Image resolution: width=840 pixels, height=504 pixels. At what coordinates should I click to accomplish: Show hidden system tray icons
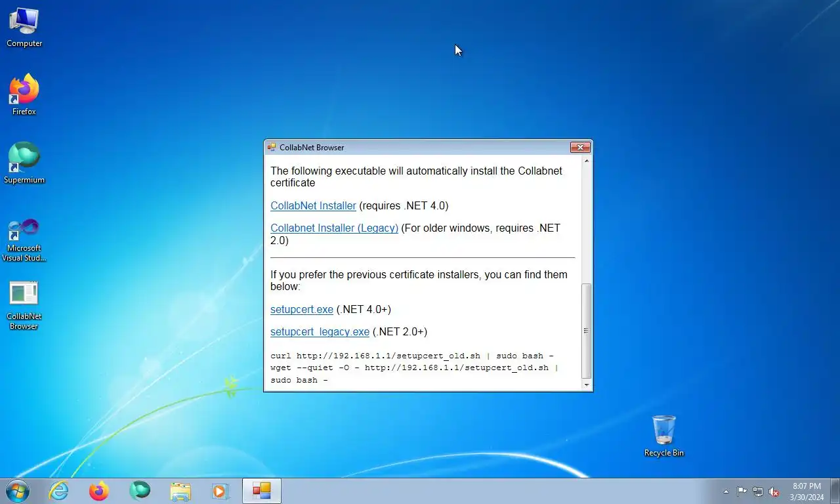[x=726, y=492]
